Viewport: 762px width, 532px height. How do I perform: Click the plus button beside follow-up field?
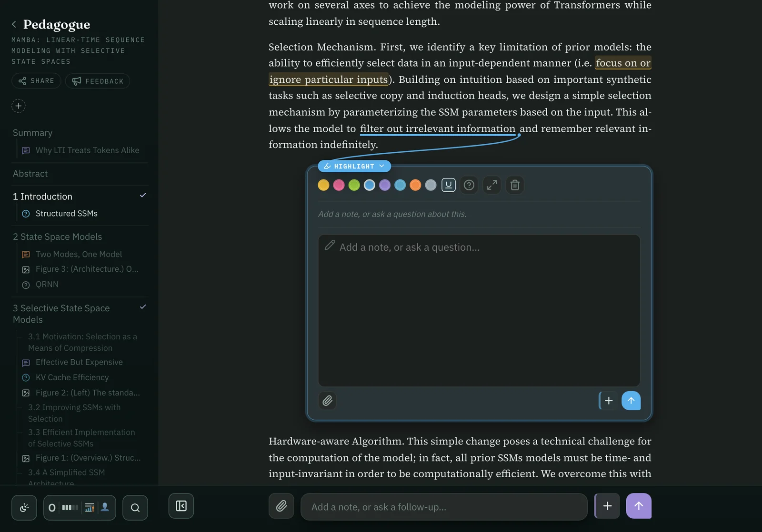pos(607,506)
